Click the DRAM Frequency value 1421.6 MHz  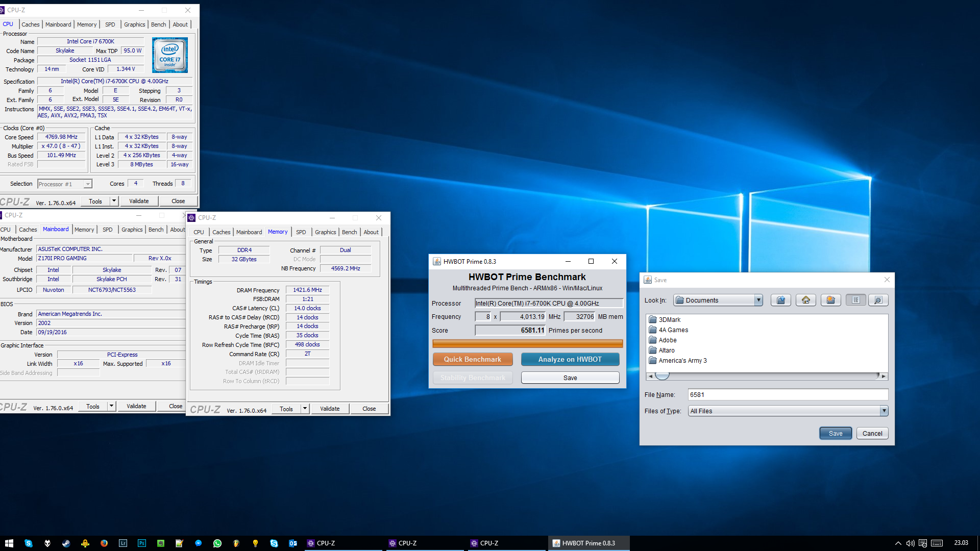[x=307, y=290]
